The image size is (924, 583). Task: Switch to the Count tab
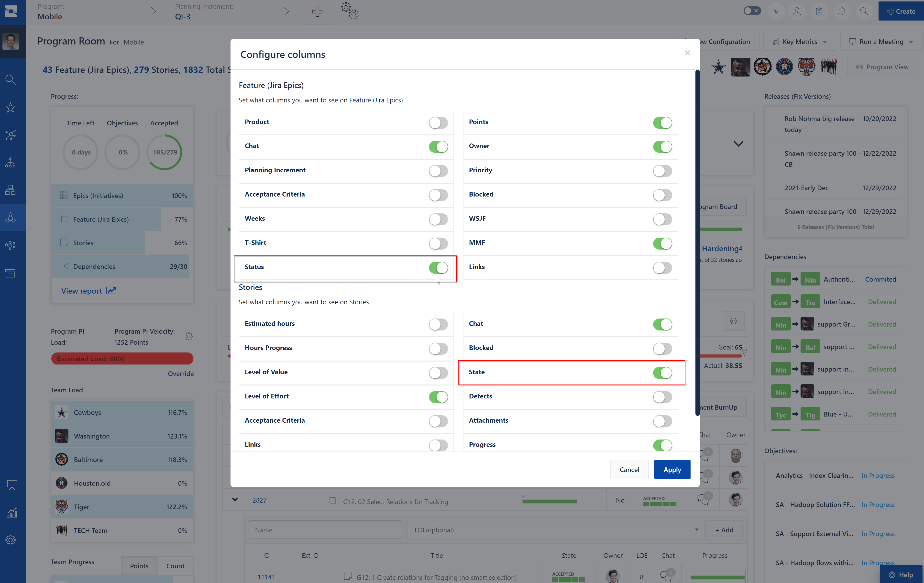tap(175, 566)
